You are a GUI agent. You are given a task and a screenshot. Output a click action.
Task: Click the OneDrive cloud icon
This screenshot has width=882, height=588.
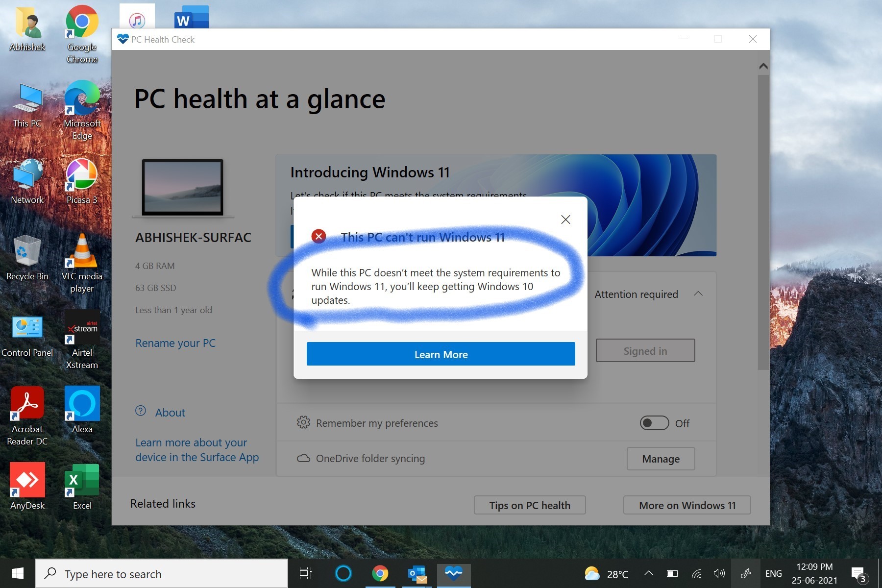tap(303, 458)
